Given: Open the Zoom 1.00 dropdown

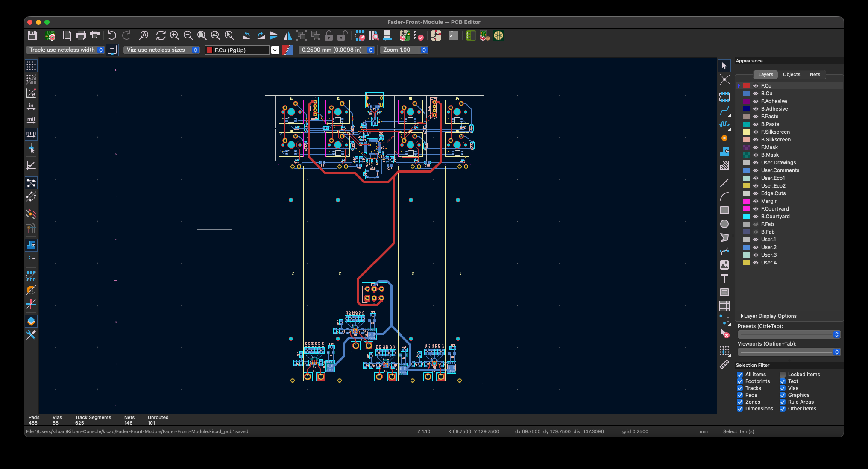Looking at the screenshot, I should click(x=404, y=50).
